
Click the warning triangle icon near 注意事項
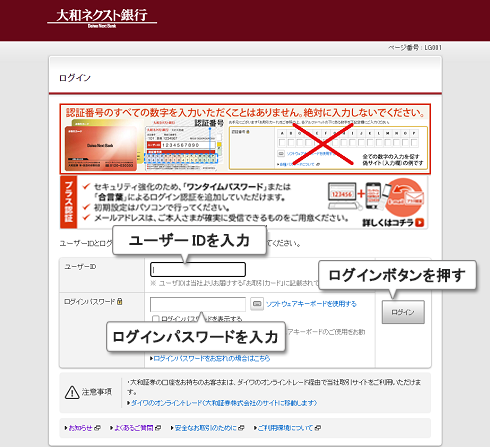click(x=72, y=392)
